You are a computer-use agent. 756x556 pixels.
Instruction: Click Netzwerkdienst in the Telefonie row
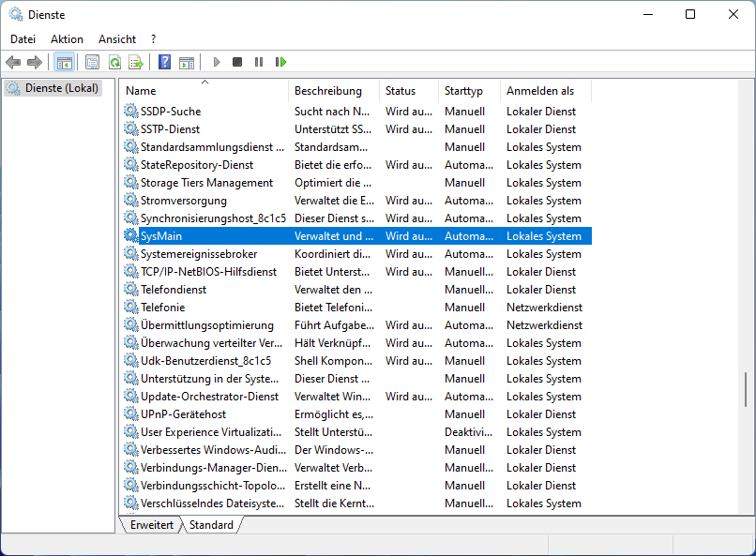(x=544, y=308)
